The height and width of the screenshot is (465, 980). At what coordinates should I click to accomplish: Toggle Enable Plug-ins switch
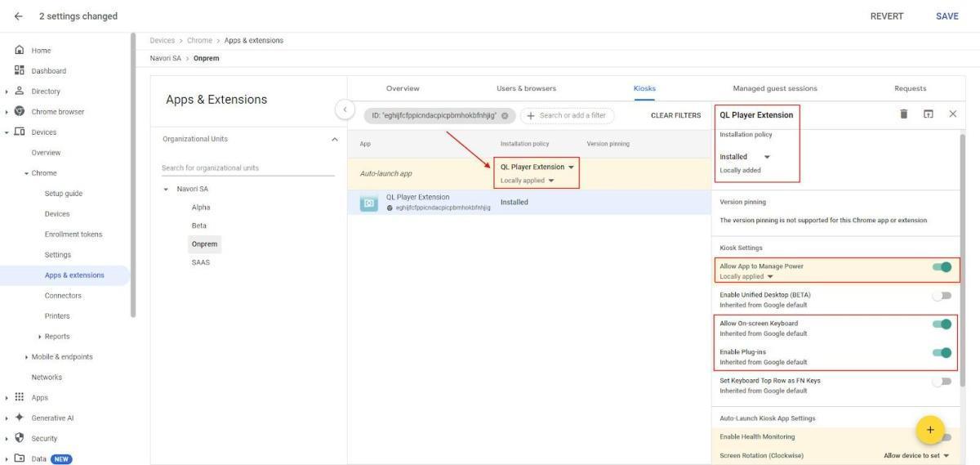[x=942, y=353]
